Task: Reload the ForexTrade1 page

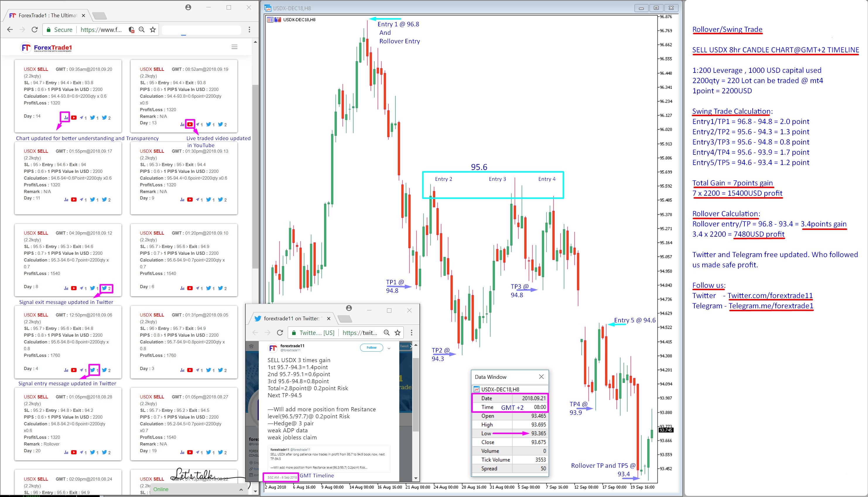Action: pyautogui.click(x=35, y=30)
